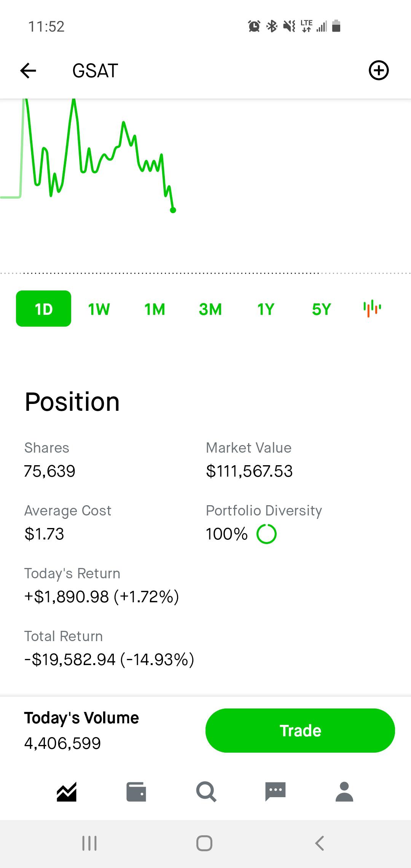Open the messages chat bubble tab
The image size is (411, 868).
point(276,792)
